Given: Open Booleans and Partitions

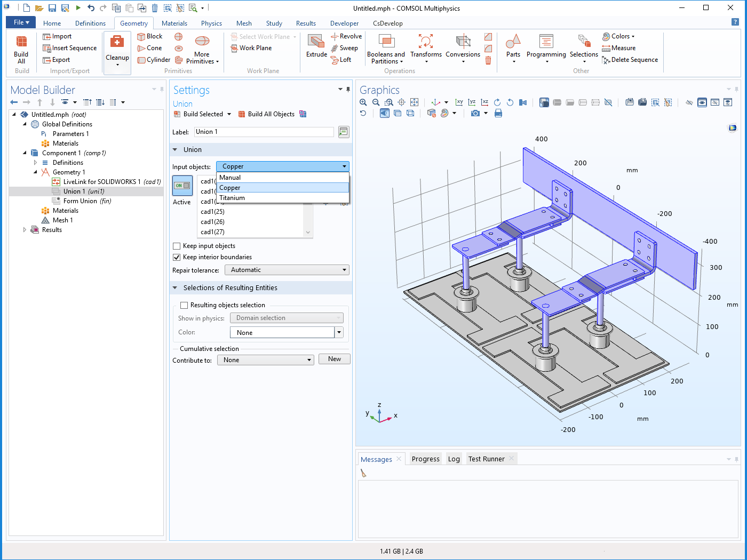Looking at the screenshot, I should [x=386, y=49].
